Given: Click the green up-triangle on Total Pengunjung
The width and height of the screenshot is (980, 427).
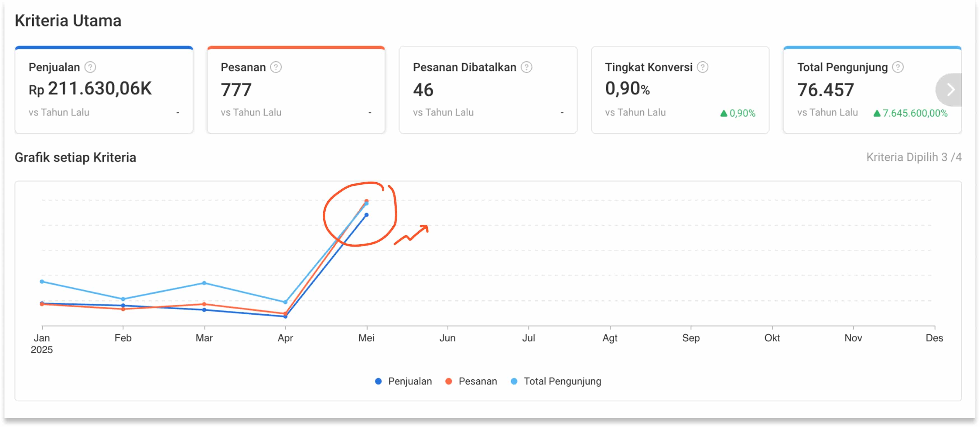Looking at the screenshot, I should (877, 113).
